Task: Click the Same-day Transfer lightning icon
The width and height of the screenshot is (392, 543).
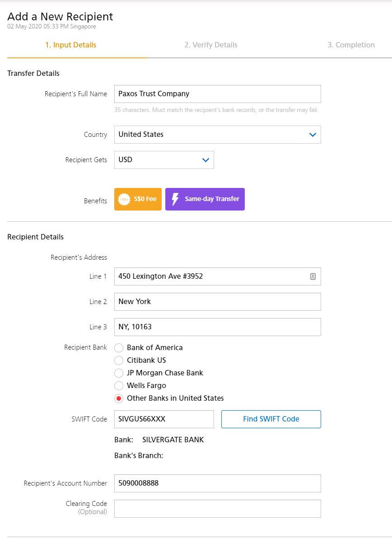Action: click(x=176, y=199)
